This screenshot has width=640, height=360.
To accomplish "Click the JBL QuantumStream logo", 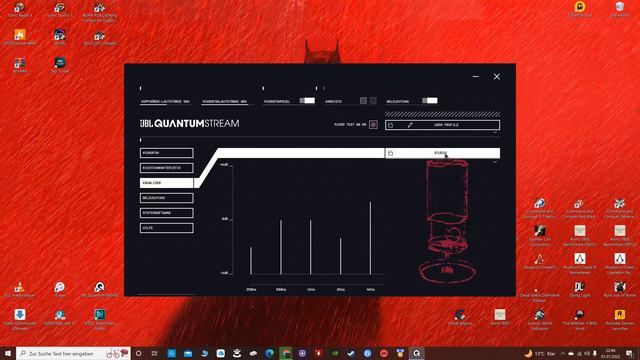I will point(189,123).
